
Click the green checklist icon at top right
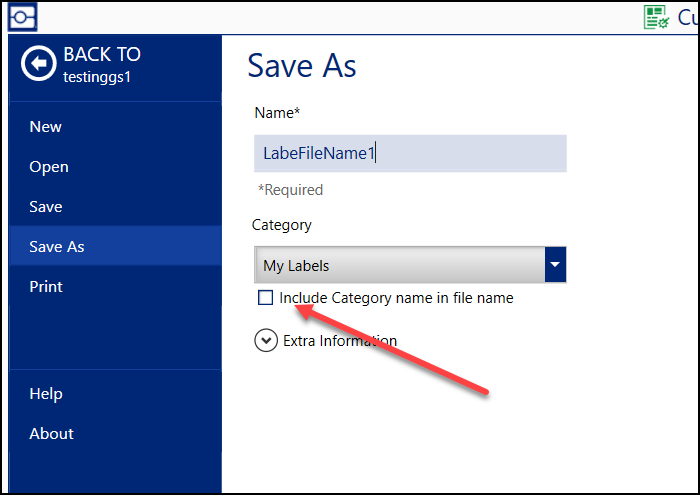click(656, 17)
